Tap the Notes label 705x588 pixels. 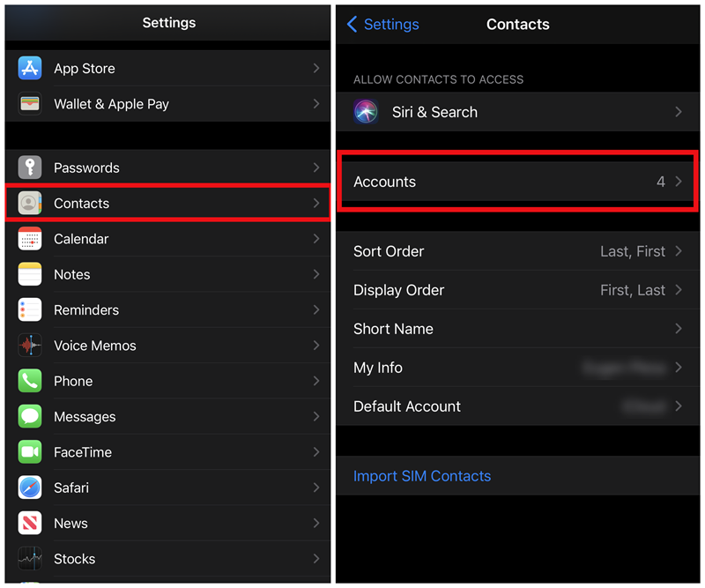click(x=72, y=274)
